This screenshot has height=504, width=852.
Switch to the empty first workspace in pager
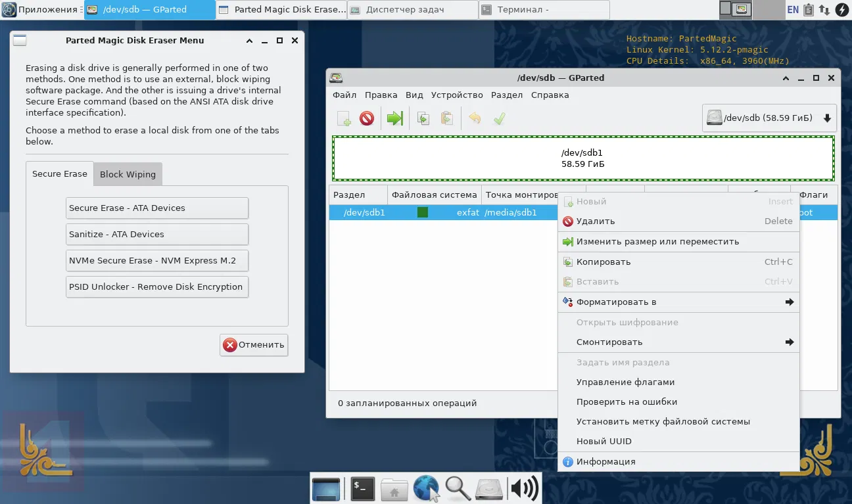pyautogui.click(x=726, y=9)
